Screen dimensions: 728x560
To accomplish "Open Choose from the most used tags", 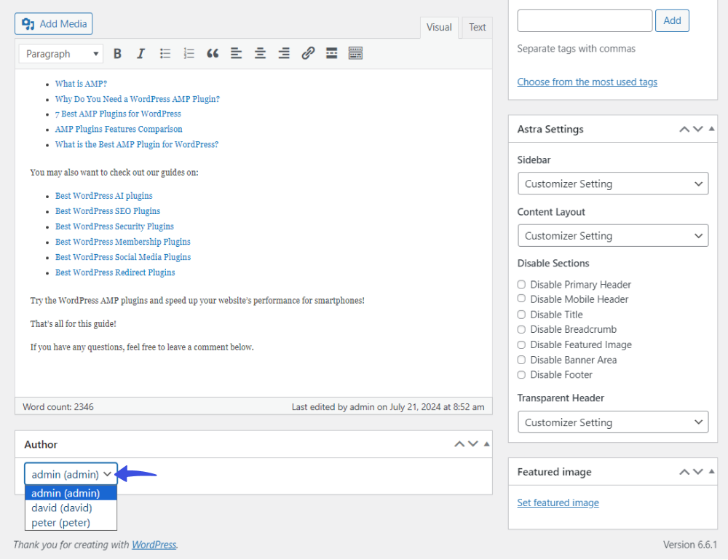I will coord(587,82).
